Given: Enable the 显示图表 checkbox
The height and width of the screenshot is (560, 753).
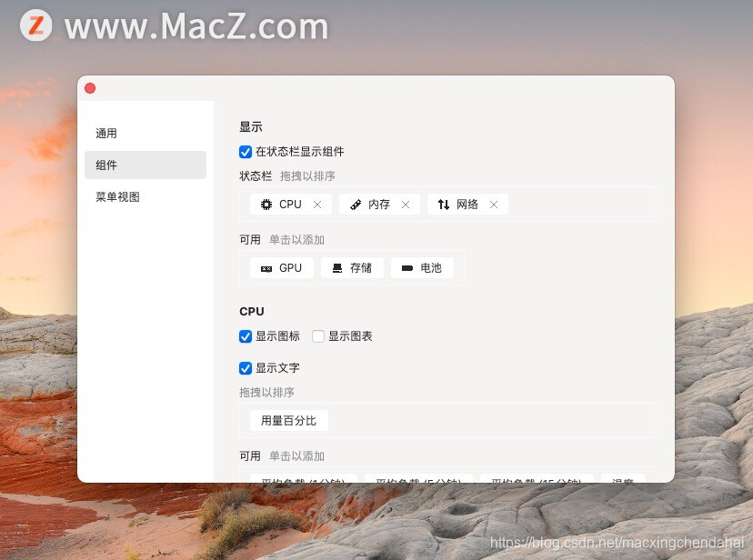Looking at the screenshot, I should tap(318, 336).
